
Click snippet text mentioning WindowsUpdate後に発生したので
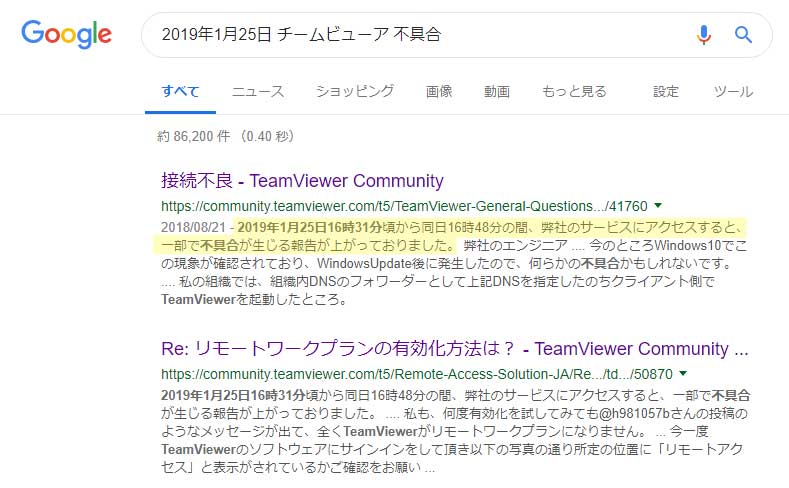tap(416, 264)
